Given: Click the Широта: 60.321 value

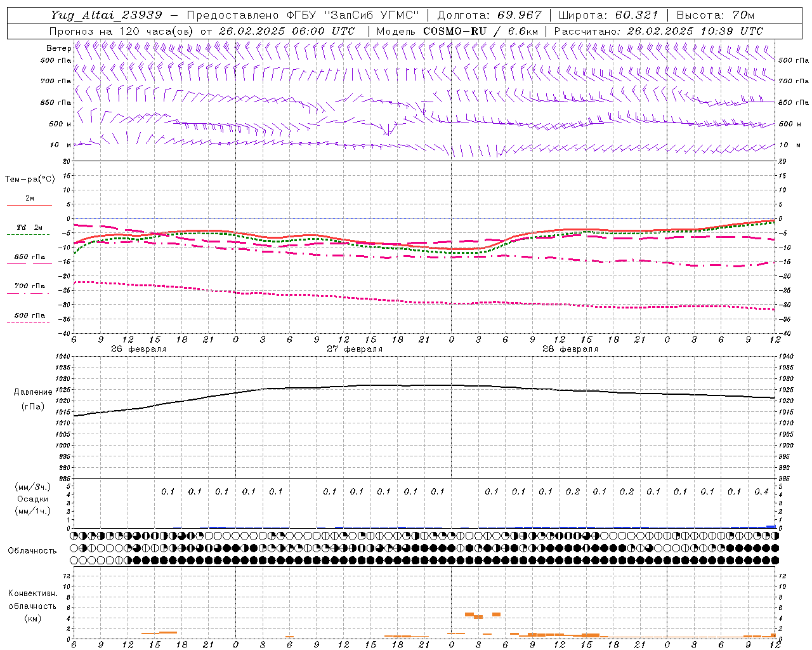Looking at the screenshot, I should point(608,15).
